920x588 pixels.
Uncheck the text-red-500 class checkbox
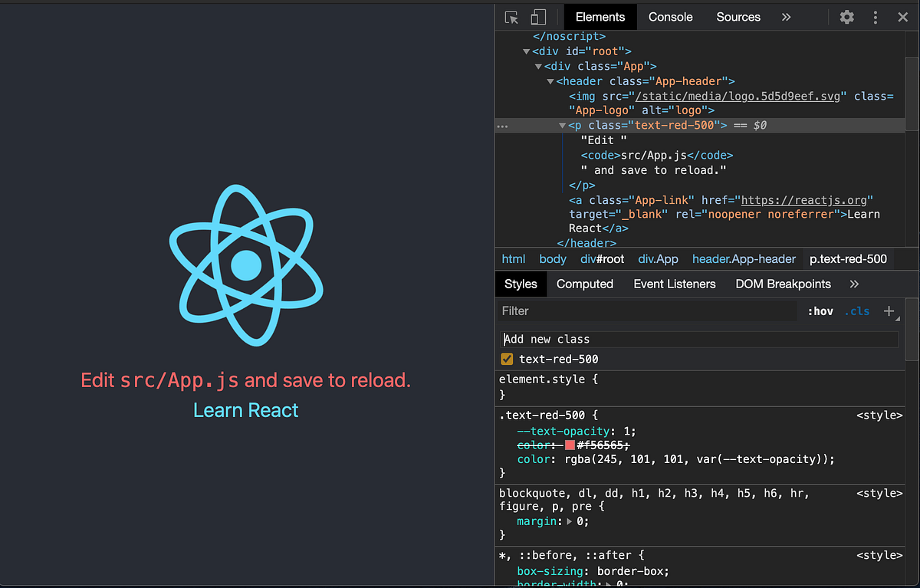tap(507, 358)
